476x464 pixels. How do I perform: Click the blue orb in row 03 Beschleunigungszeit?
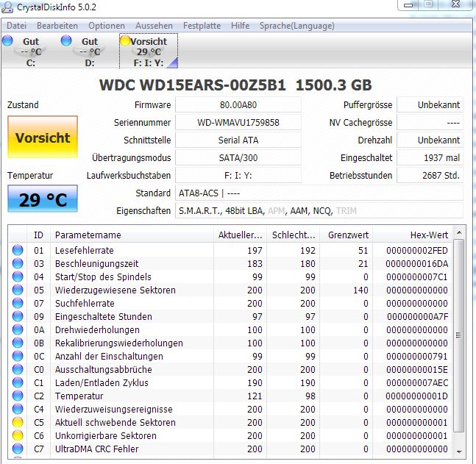(x=18, y=263)
